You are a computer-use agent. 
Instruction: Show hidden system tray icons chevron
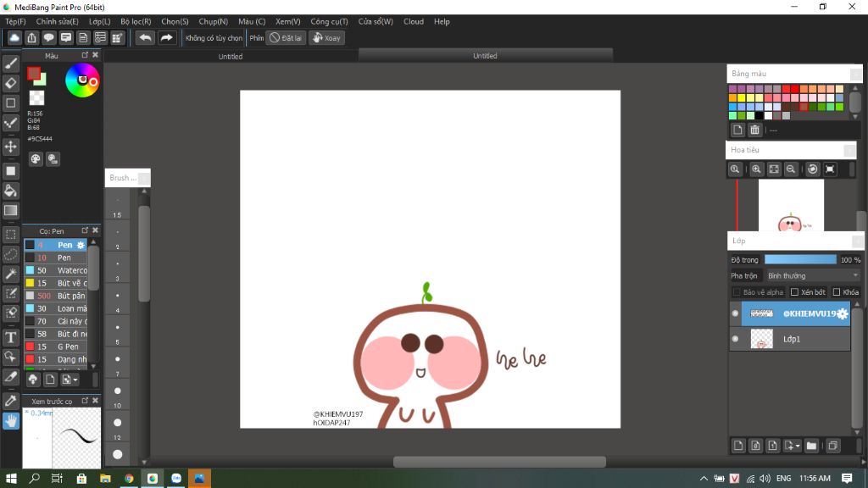tap(704, 479)
